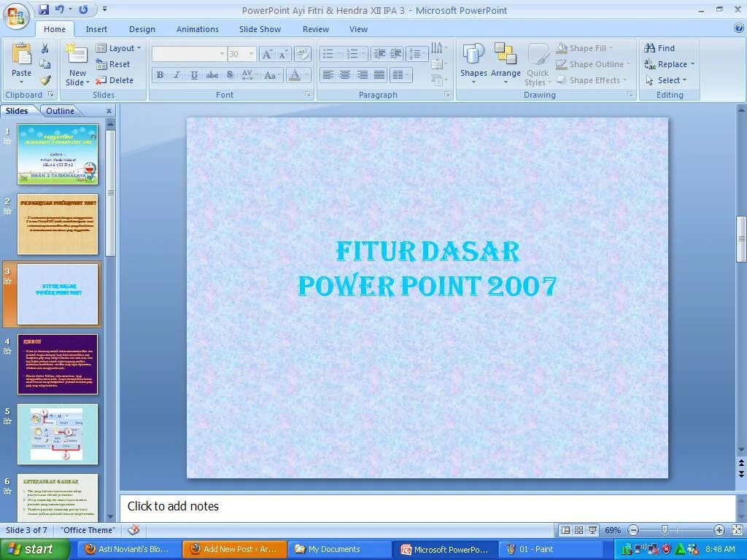Toggle Italic formatting
Screen dimensions: 747x560
177,75
